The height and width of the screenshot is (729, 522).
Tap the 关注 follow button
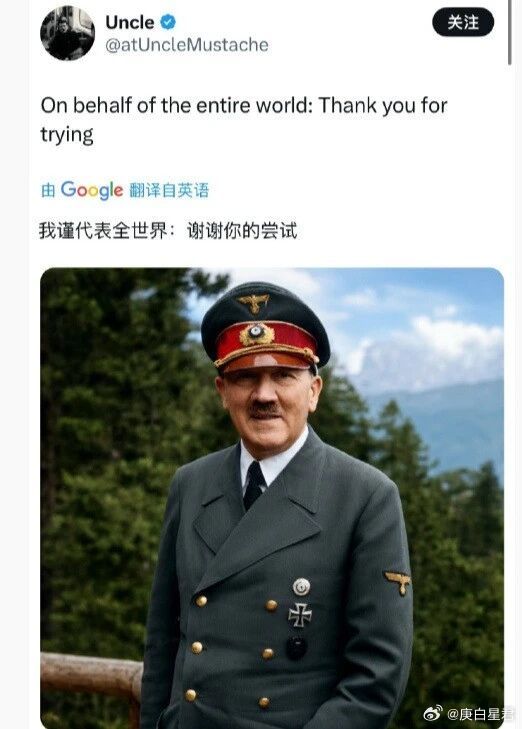(x=463, y=22)
